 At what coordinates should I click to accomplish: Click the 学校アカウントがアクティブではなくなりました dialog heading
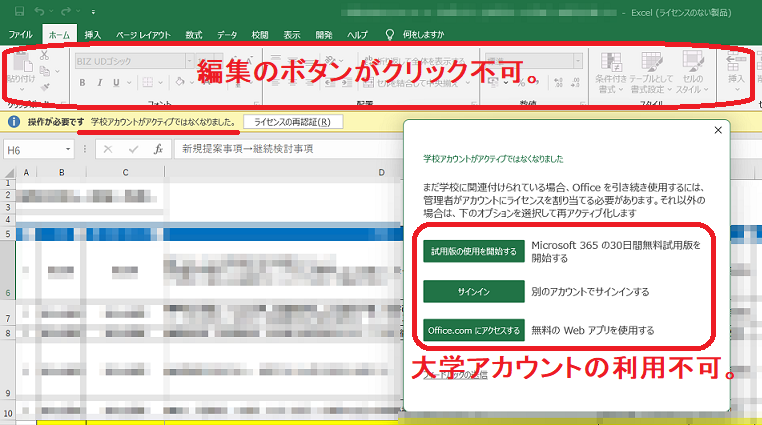(493, 159)
